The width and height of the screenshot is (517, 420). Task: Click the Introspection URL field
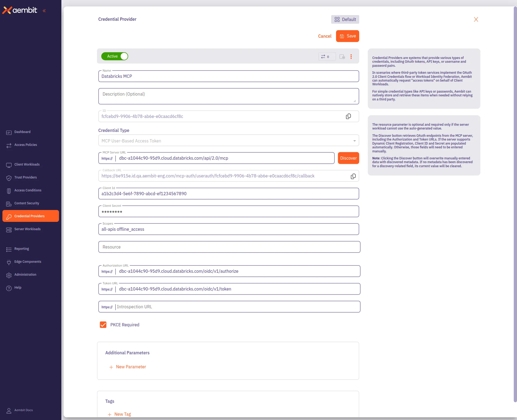coord(229,307)
